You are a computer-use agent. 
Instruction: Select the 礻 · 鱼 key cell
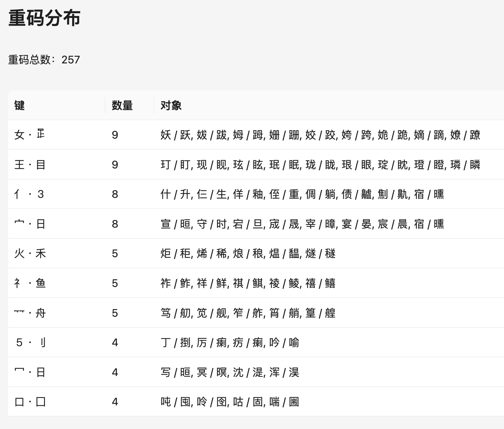[30, 283]
